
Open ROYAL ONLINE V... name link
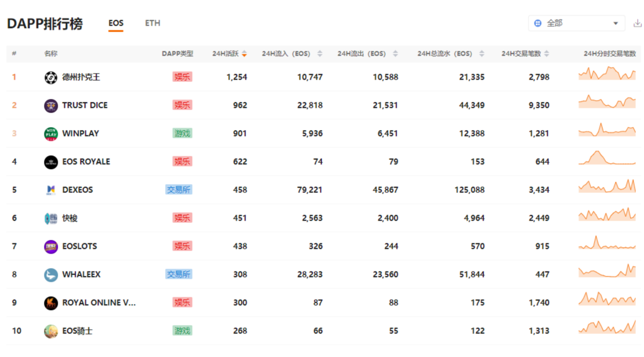[99, 303]
